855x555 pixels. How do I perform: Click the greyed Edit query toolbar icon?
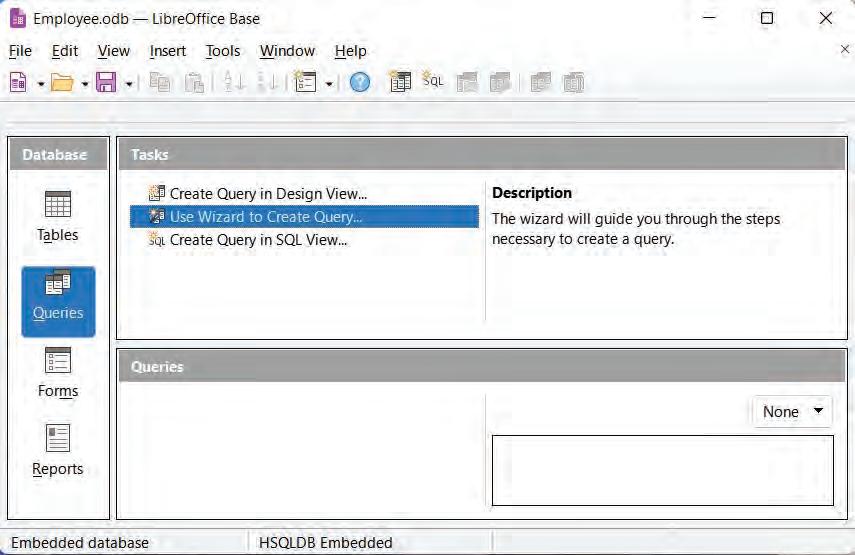point(500,83)
